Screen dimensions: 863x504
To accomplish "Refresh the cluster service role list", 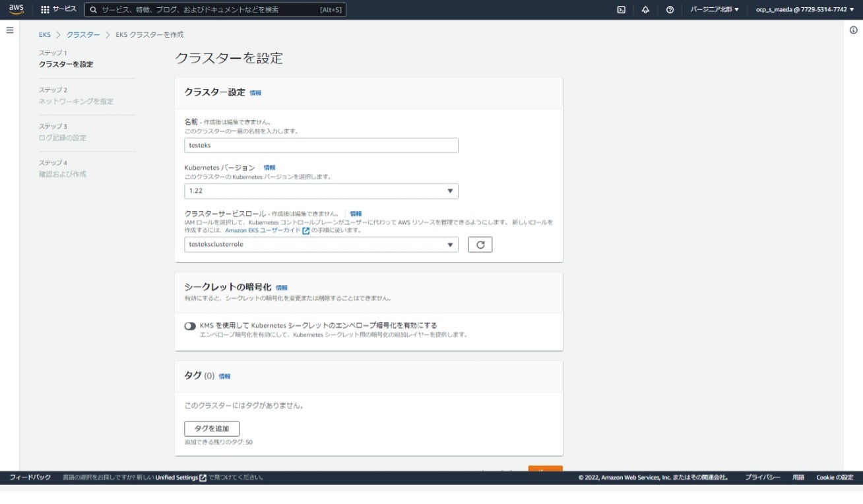I will click(x=480, y=245).
